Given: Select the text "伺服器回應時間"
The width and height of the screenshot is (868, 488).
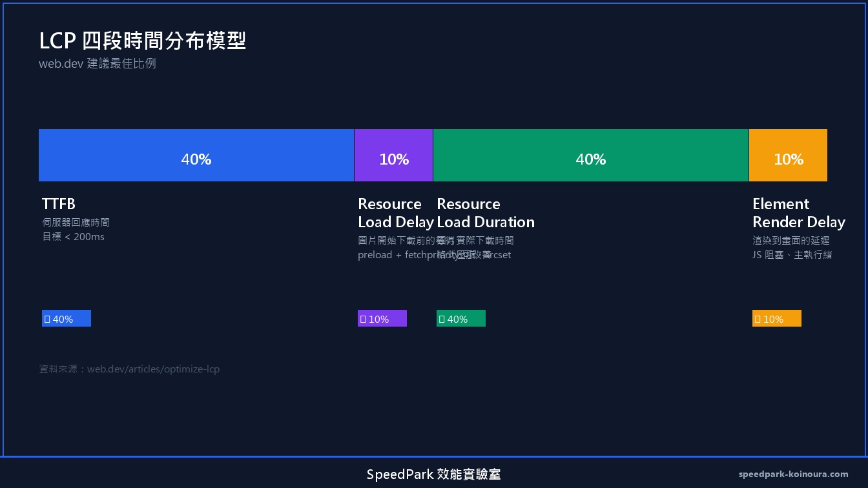Looking at the screenshot, I should [x=76, y=223].
